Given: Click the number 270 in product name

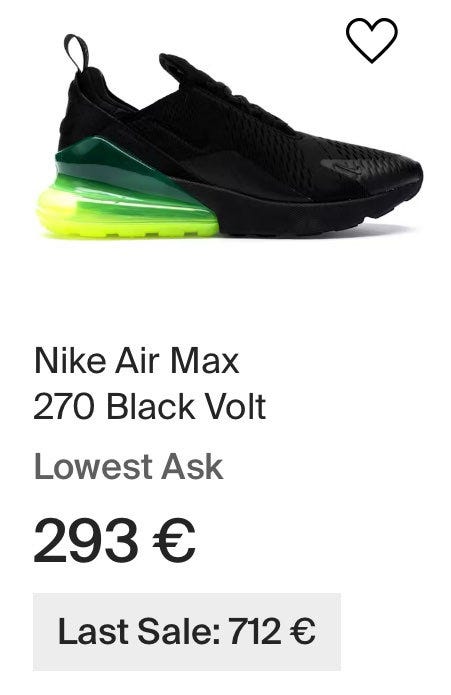Looking at the screenshot, I should 64,406.
